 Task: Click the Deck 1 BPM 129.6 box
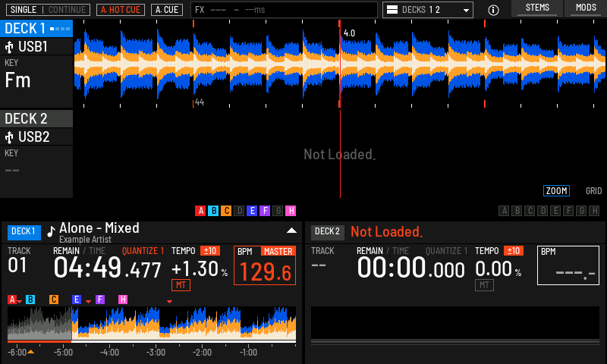(x=265, y=265)
